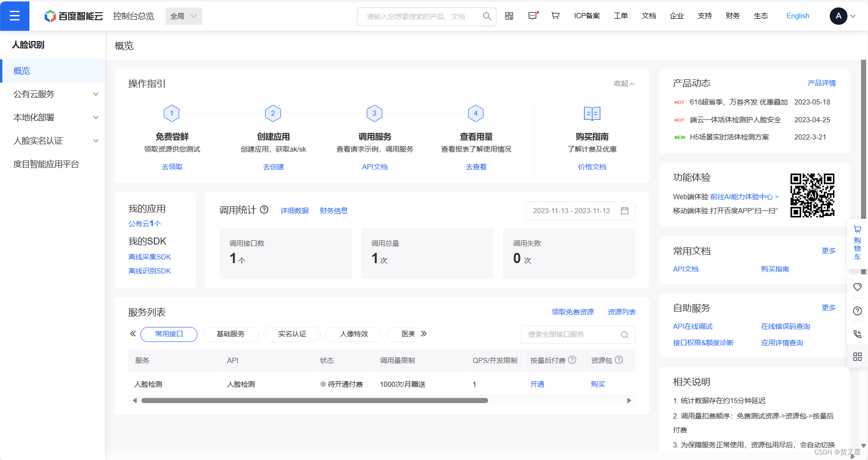Click the QR code image
This screenshot has width=868, height=460.
click(812, 195)
